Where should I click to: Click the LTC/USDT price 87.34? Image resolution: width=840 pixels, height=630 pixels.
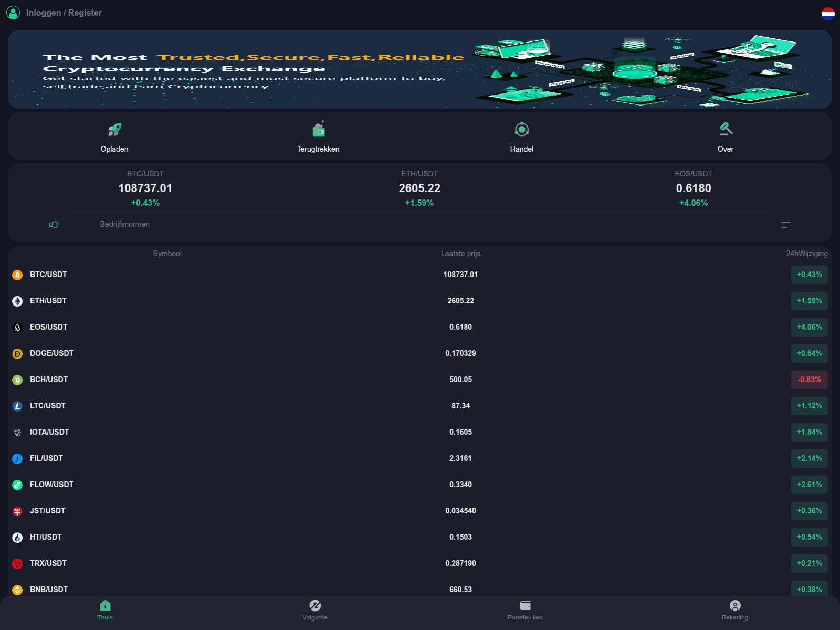pos(461,406)
